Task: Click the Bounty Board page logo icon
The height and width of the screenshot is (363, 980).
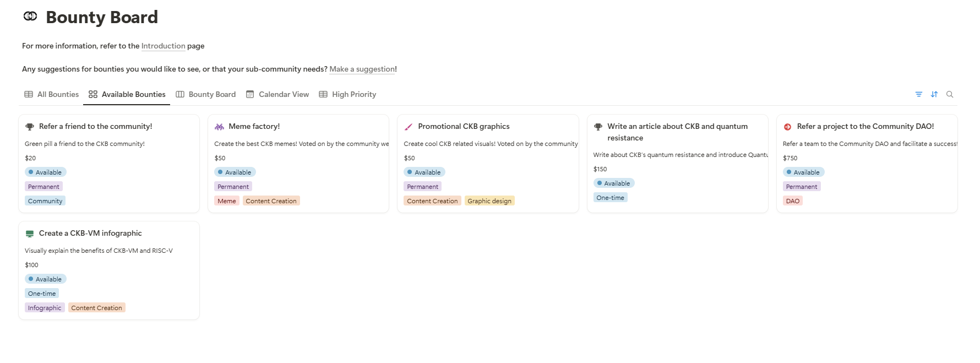Action: [x=30, y=17]
